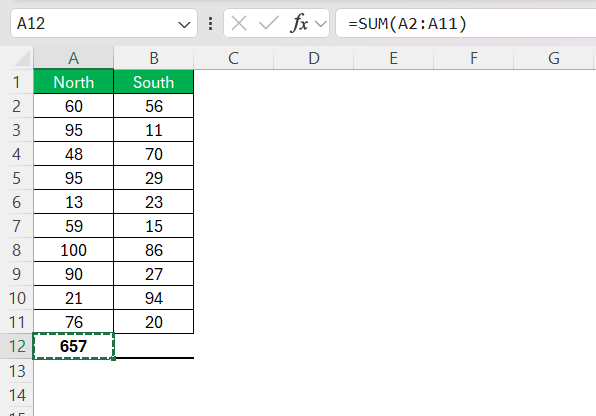This screenshot has width=596, height=416.
Task: Select cell A11 with value 76
Action: point(73,322)
